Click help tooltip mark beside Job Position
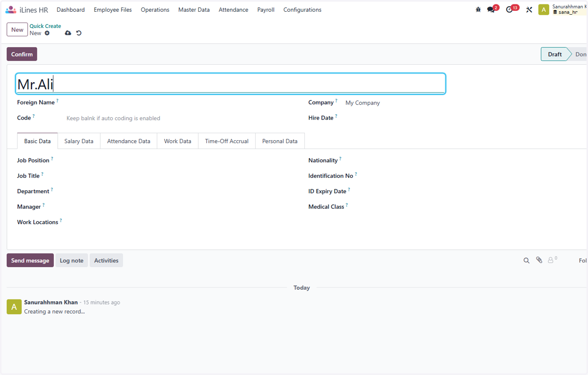This screenshot has width=588, height=375. click(x=52, y=158)
